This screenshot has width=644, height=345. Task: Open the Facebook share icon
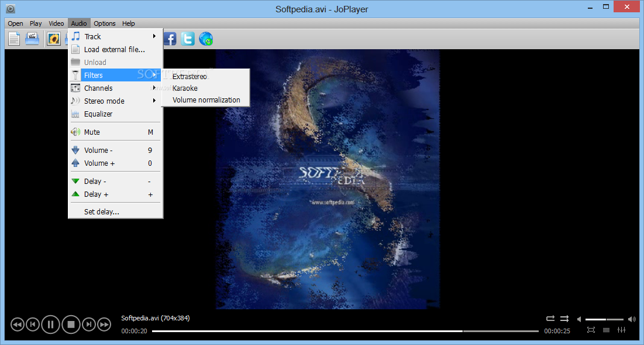pos(170,39)
